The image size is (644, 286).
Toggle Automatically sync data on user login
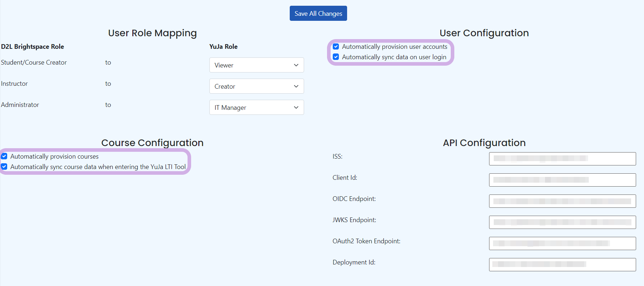pos(336,57)
